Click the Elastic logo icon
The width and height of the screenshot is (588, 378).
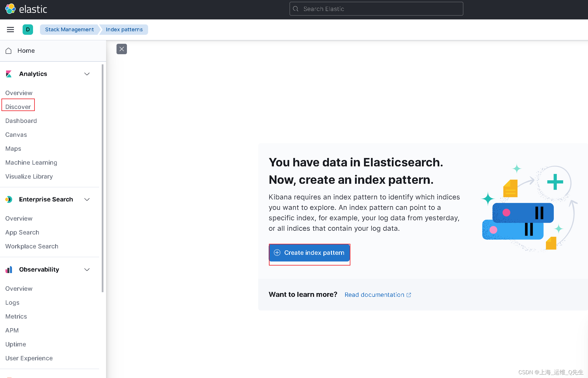(10, 9)
